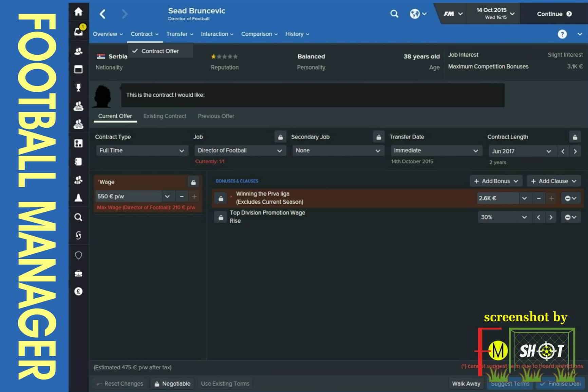Open the help question mark icon
588x392 pixels.
tap(562, 34)
